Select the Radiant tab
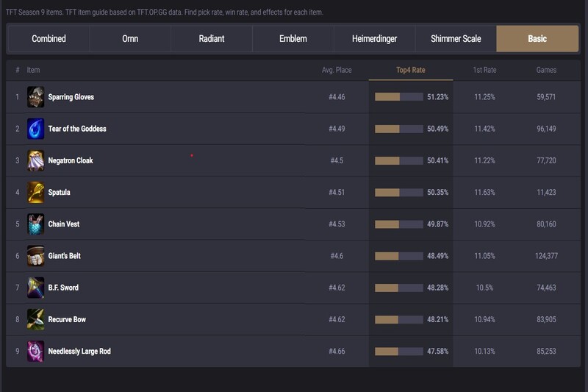The height and width of the screenshot is (392, 588). pyautogui.click(x=212, y=38)
